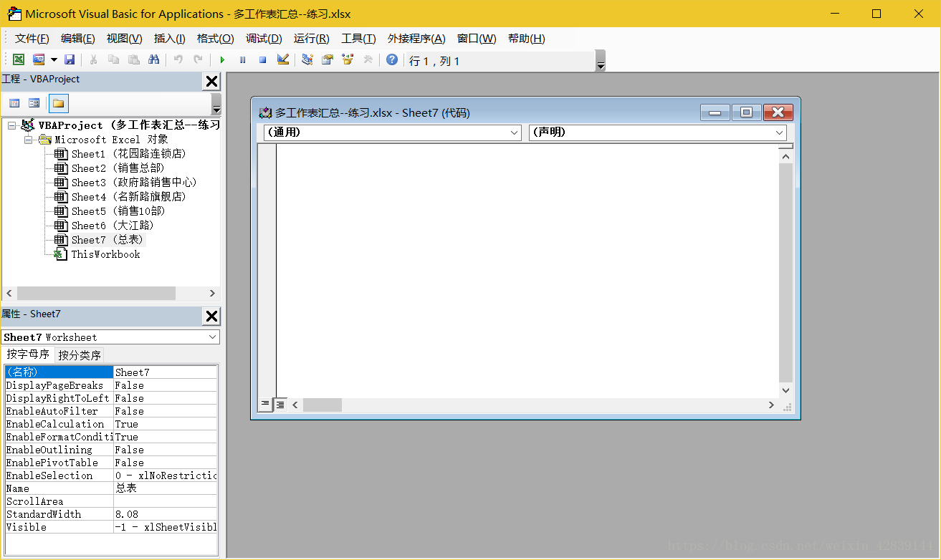Click the Copy icon in the toolbar
This screenshot has width=941, height=560.
coord(113,60)
